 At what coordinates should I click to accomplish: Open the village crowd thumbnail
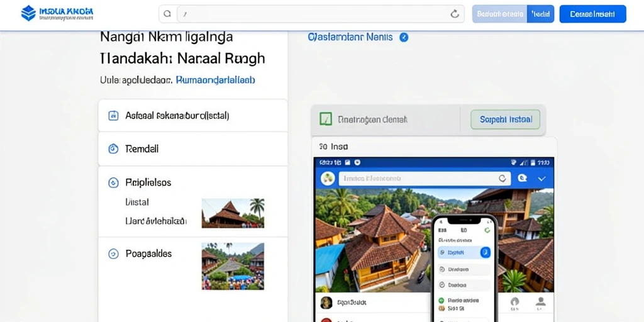pos(233,266)
